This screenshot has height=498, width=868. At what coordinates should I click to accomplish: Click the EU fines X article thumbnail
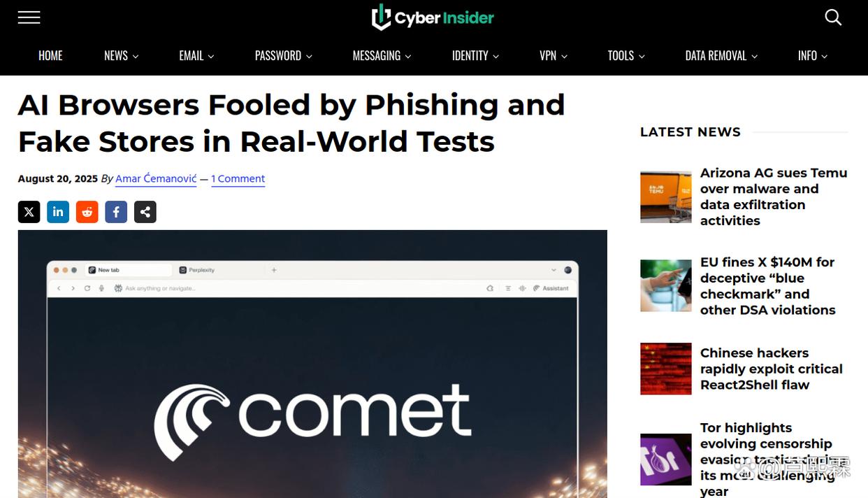coord(666,286)
